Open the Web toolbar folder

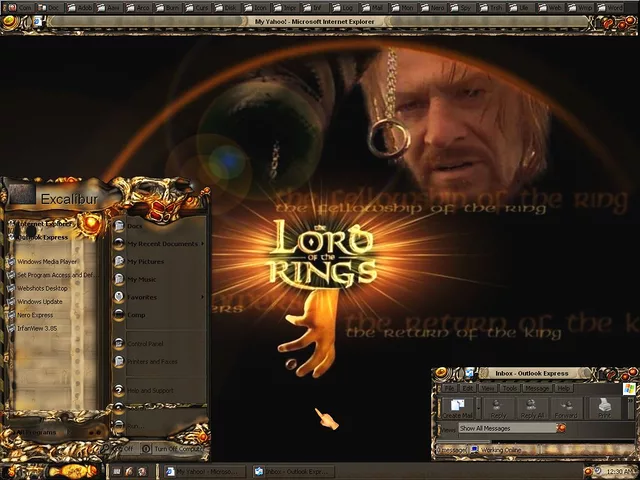click(x=549, y=7)
